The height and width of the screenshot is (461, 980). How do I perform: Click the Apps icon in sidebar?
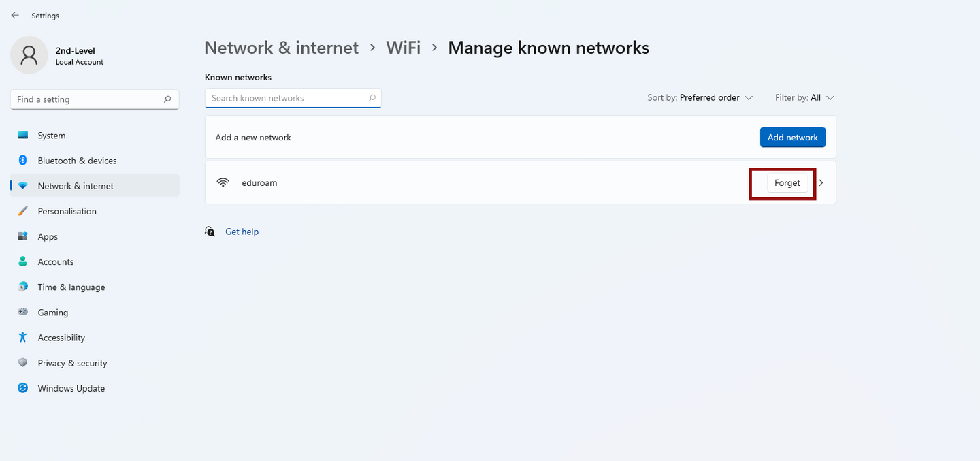[x=23, y=236]
